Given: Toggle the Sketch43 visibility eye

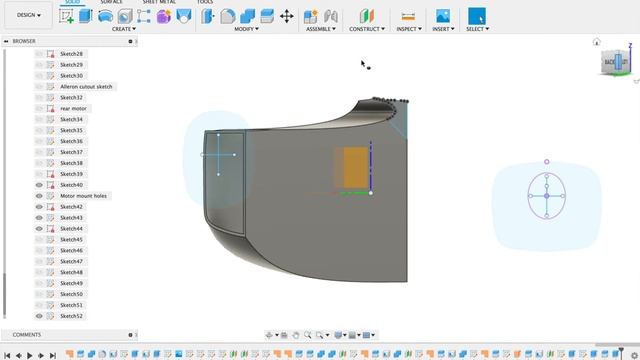Looking at the screenshot, I should (39, 218).
